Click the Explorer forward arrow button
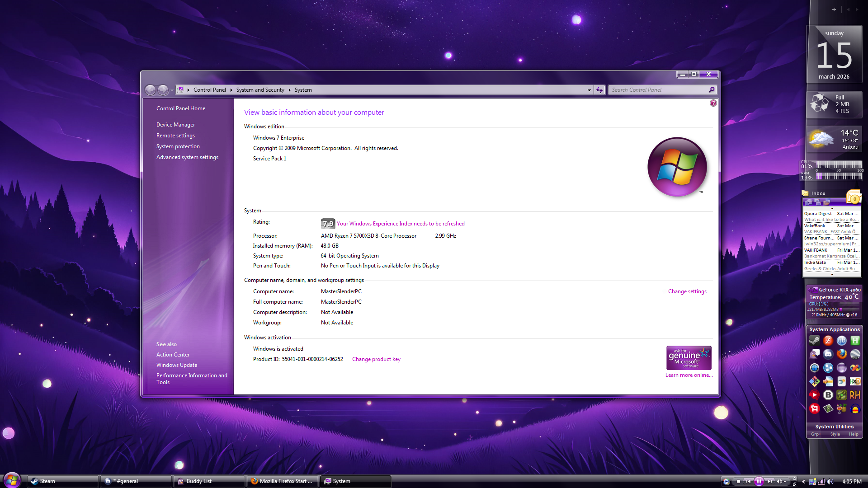This screenshot has width=868, height=488. point(163,90)
